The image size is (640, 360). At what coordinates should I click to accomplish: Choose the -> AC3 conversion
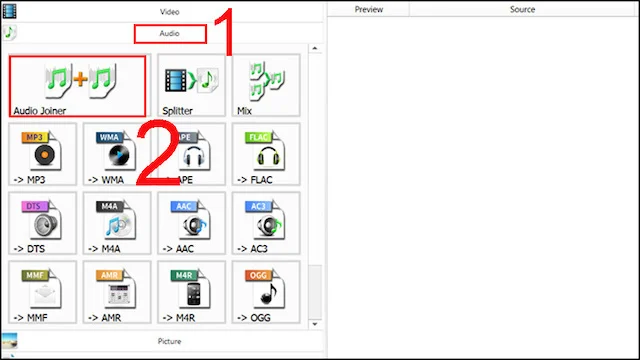tap(266, 223)
